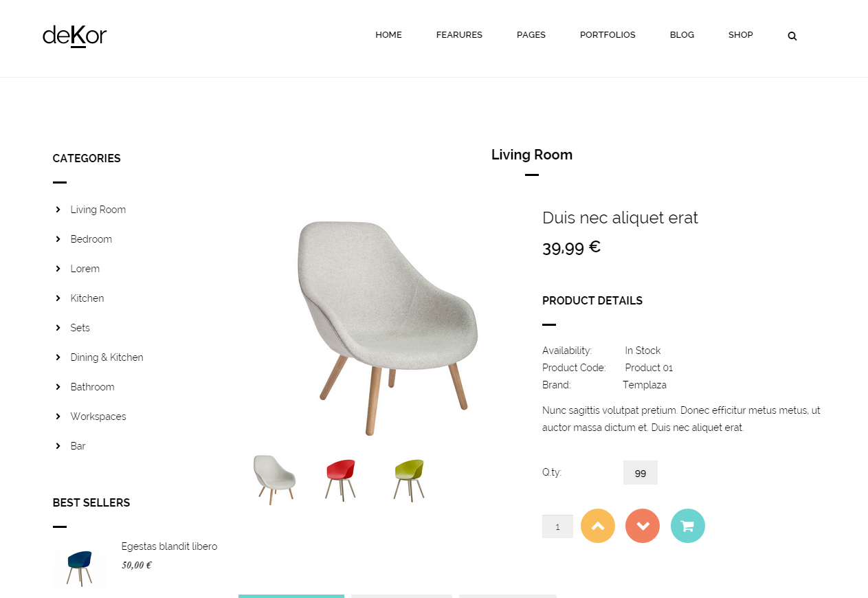
Task: Open the Bedroom category link
Action: [x=91, y=239]
